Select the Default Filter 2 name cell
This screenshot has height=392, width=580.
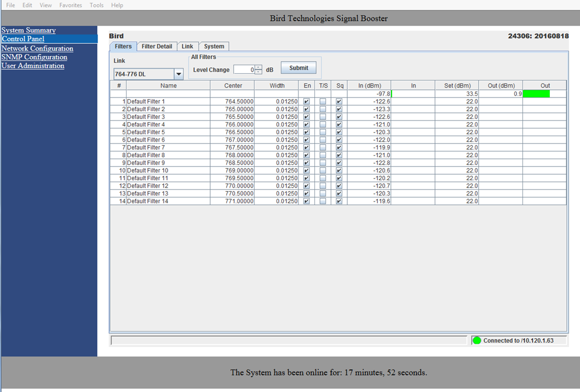coord(168,109)
